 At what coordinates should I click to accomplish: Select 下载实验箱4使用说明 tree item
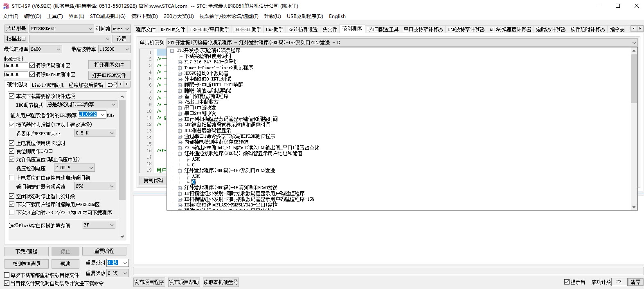point(207,56)
